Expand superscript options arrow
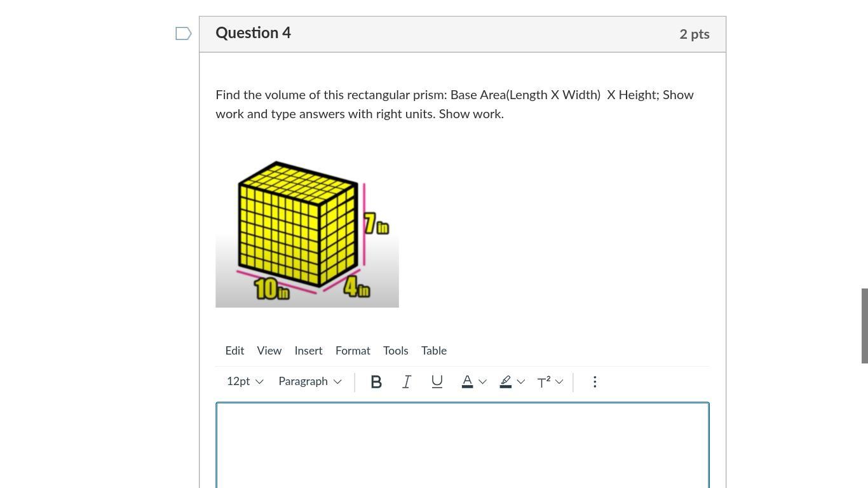 559,382
